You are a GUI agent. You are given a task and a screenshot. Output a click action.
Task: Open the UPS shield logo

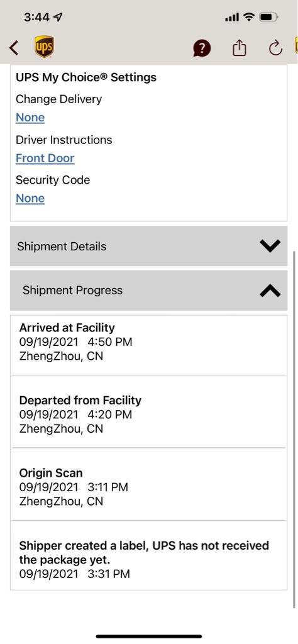(x=44, y=47)
